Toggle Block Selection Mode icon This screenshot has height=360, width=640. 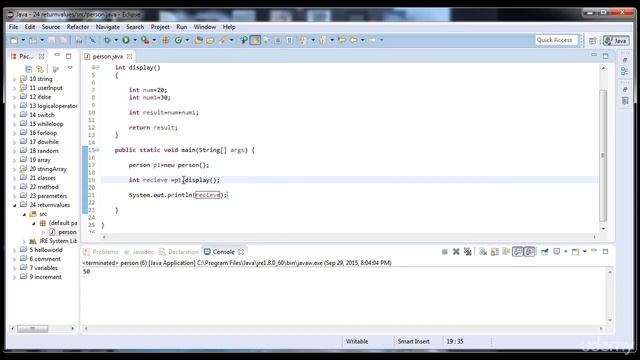[278, 40]
